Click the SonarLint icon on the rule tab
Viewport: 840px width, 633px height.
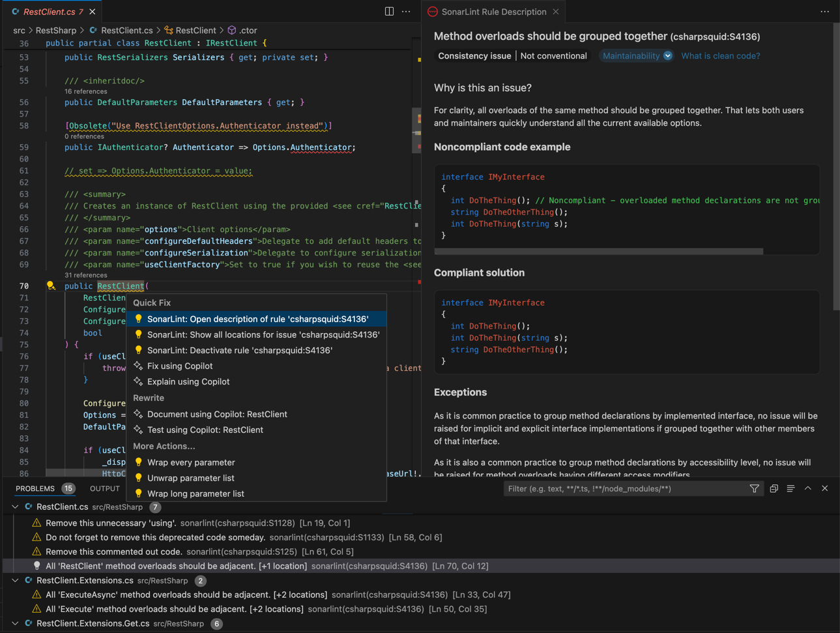click(x=431, y=11)
